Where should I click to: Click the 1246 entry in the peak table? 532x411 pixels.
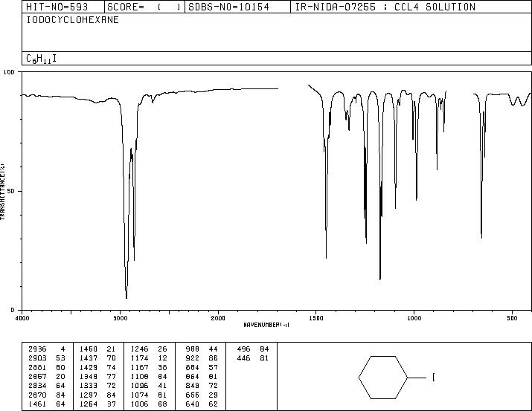(x=139, y=349)
